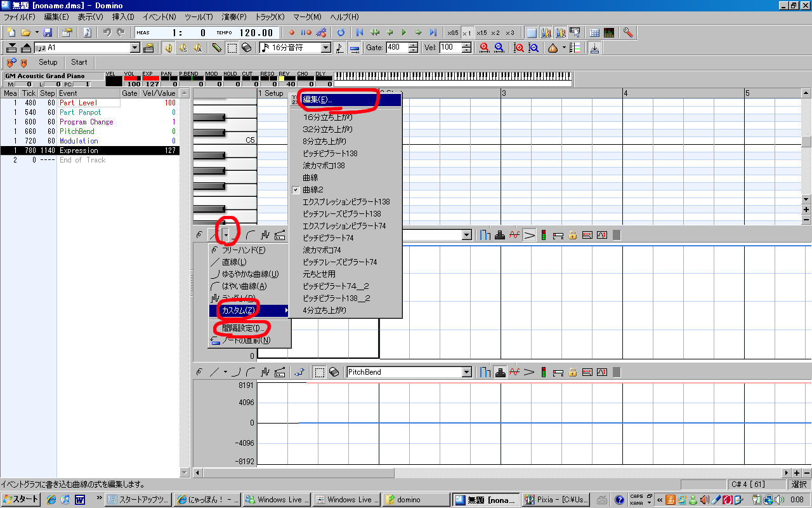Click the Gate value input field
Image resolution: width=812 pixels, height=508 pixels.
tap(396, 48)
